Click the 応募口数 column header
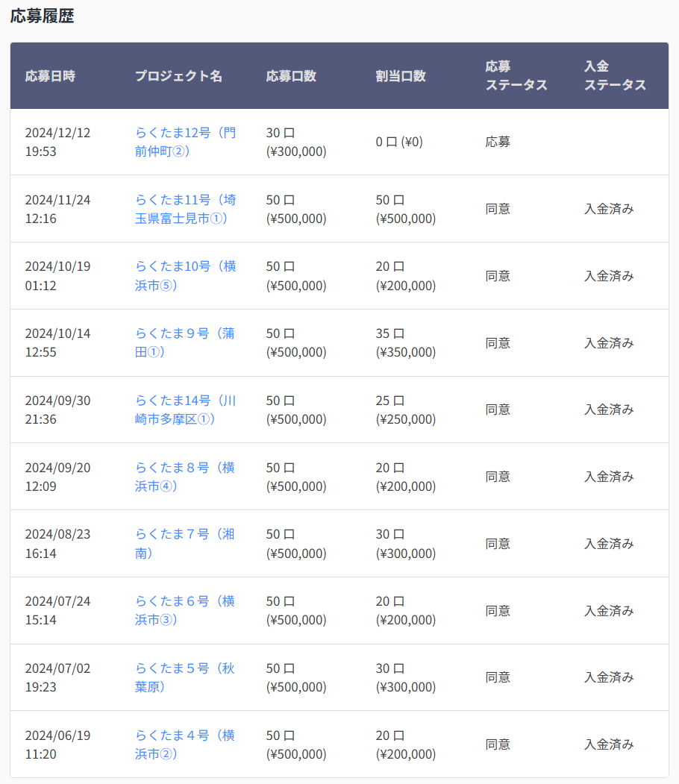 click(x=291, y=76)
